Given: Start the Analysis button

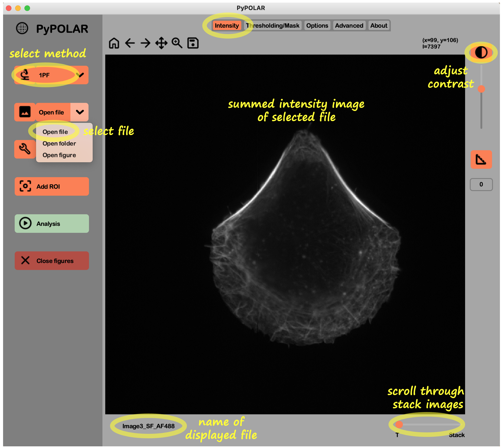Looking at the screenshot, I should point(52,224).
